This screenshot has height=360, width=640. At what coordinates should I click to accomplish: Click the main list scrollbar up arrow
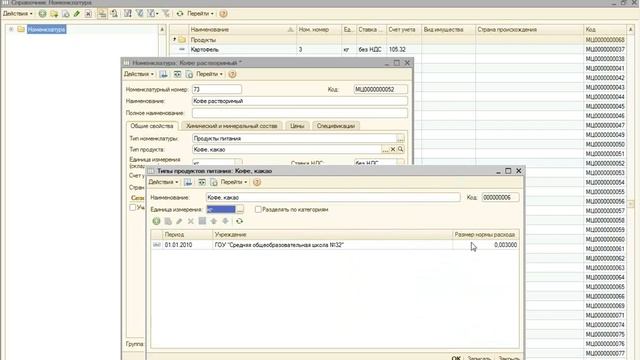(x=631, y=30)
